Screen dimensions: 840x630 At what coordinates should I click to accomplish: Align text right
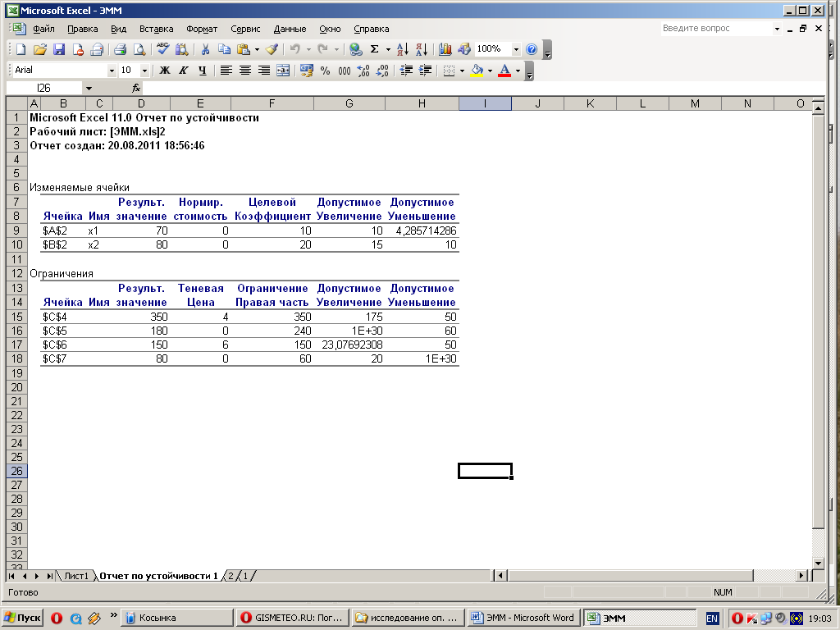[263, 71]
